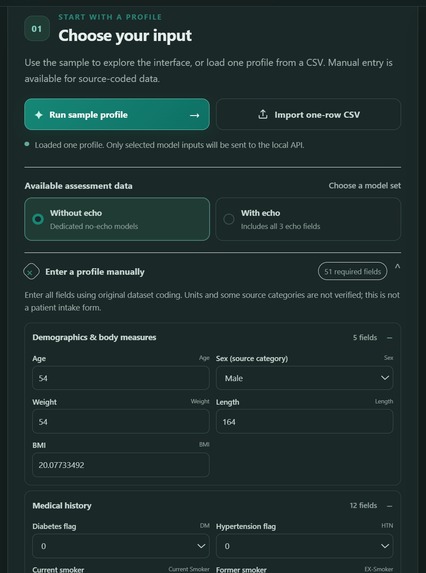This screenshot has height=573, width=426.
Task: Click the 5 fields label
Action: (365, 338)
